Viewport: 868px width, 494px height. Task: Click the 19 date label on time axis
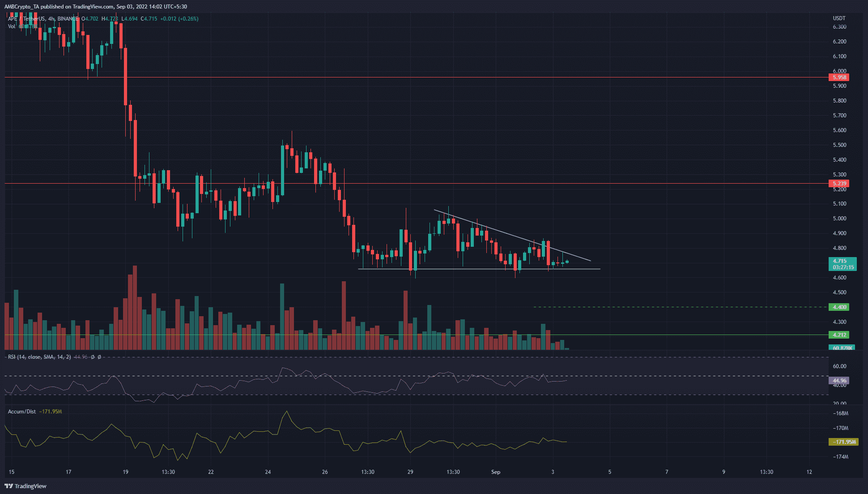click(x=126, y=472)
